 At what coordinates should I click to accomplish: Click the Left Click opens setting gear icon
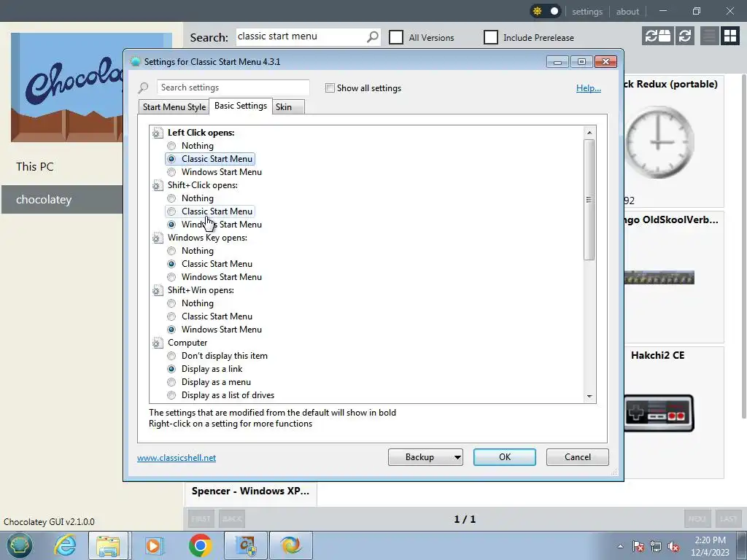[158, 133]
